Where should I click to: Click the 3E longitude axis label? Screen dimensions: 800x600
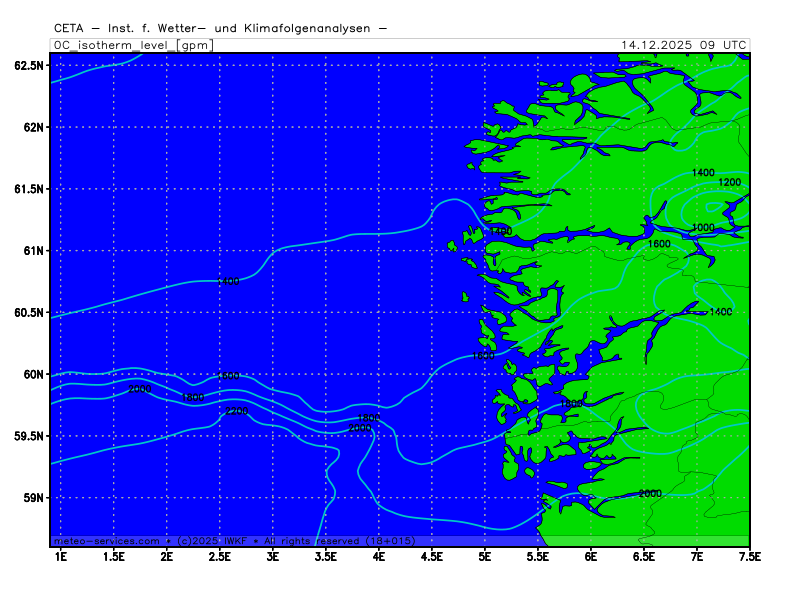[272, 555]
